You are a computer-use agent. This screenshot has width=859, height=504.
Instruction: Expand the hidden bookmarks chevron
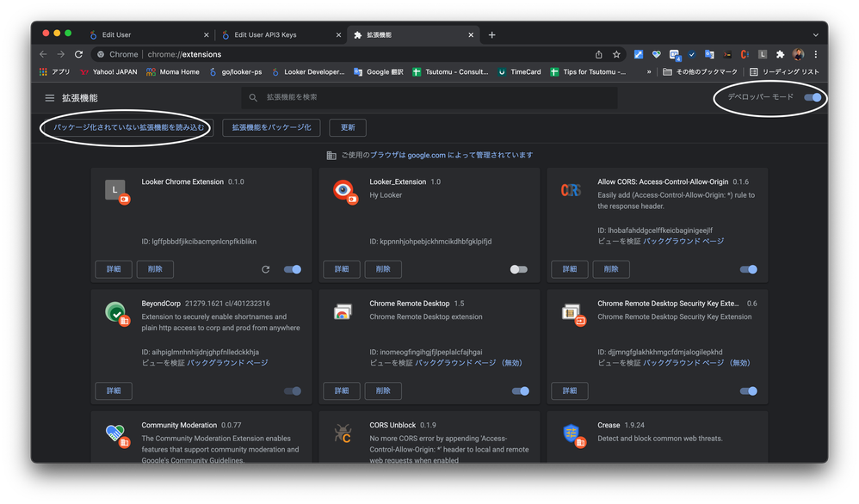pyautogui.click(x=649, y=71)
